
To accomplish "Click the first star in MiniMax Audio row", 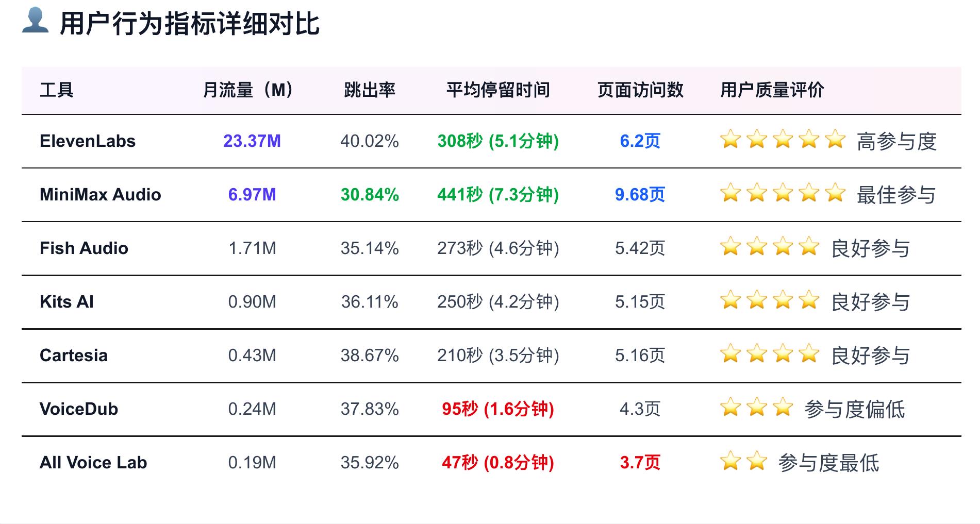I will click(x=730, y=193).
